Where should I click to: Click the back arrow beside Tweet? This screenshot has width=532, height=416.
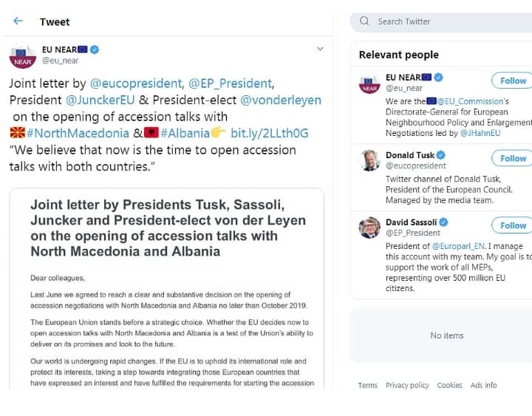point(18,21)
